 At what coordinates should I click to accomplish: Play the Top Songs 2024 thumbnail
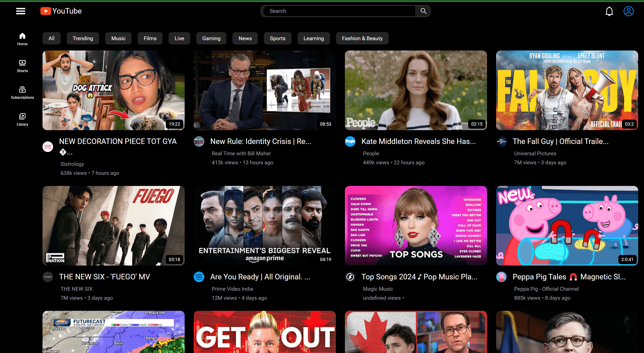pyautogui.click(x=416, y=226)
